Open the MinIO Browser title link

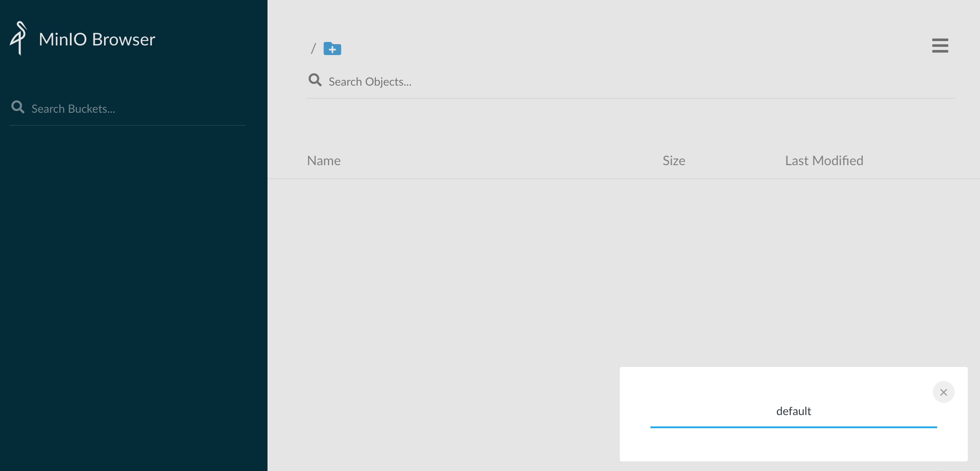[x=97, y=39]
